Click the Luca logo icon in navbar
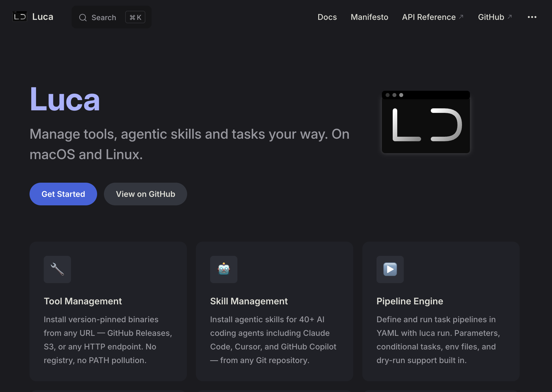 20,17
